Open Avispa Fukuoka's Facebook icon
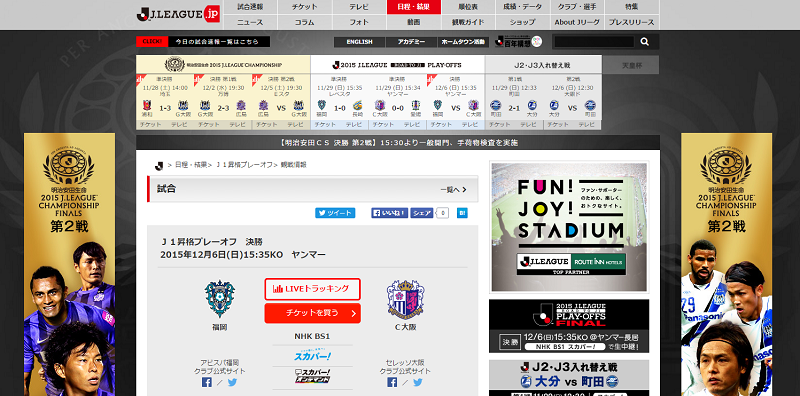The width and height of the screenshot is (800, 396). coord(207,382)
